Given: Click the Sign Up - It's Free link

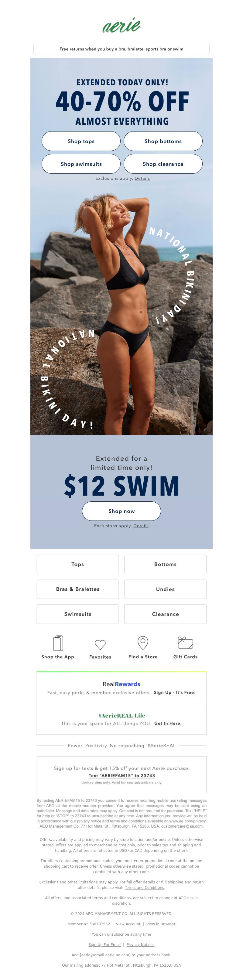Looking at the screenshot, I should [x=175, y=692].
